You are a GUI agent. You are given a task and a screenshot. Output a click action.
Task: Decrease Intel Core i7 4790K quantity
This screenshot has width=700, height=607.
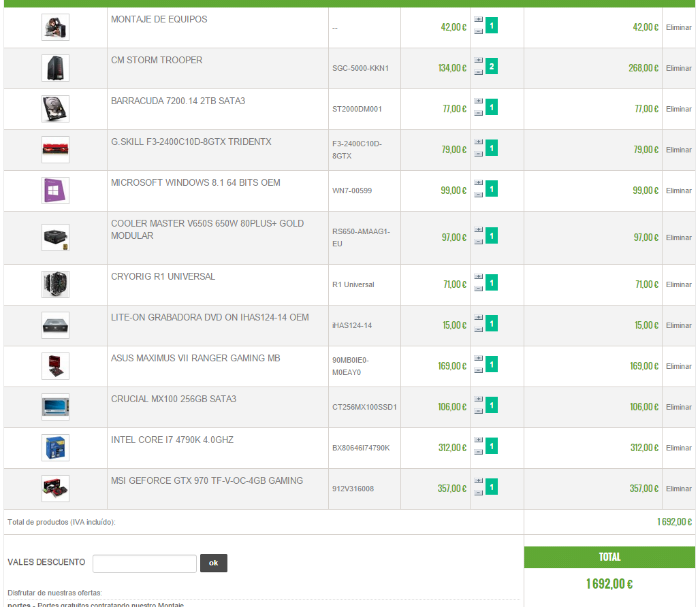(478, 452)
